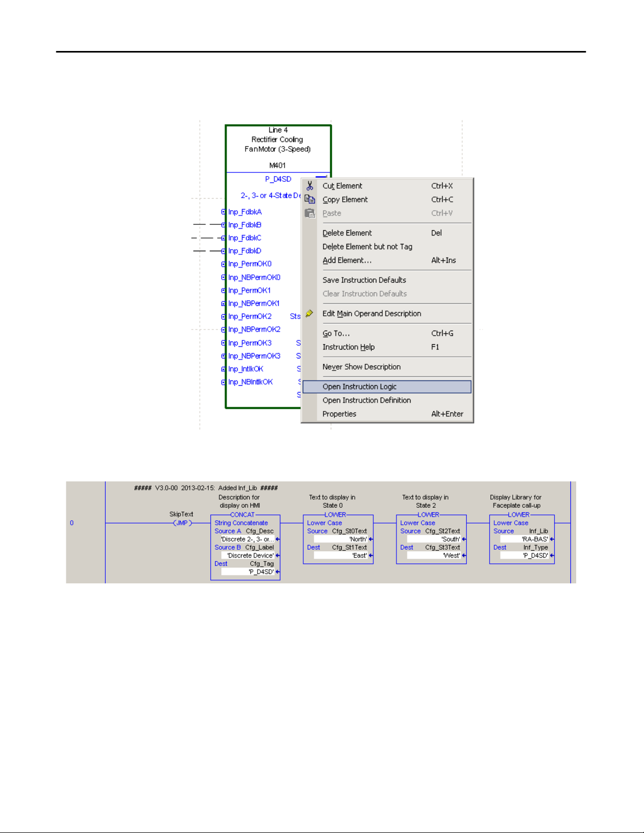Click the 'North' value under Cfg_St0Text
Screen dimensions: 644x833
pyautogui.click(x=341, y=539)
